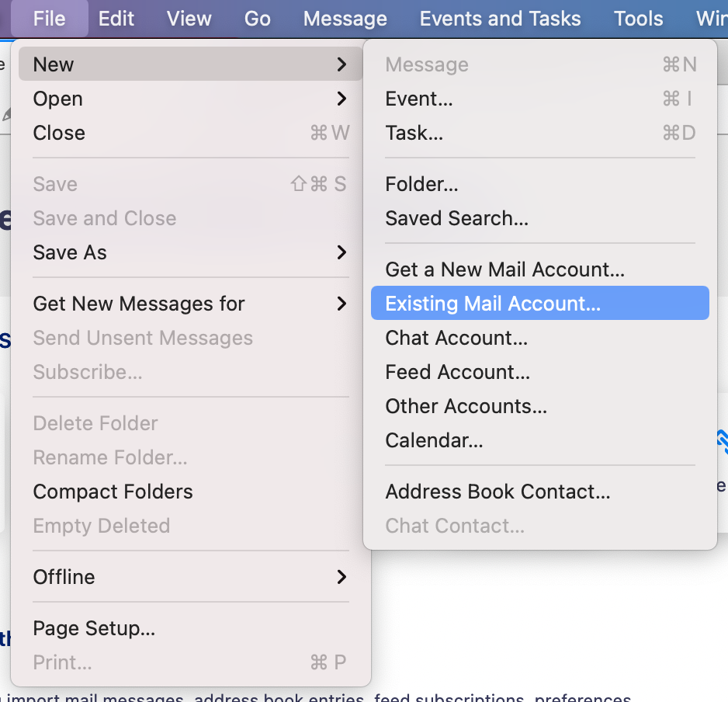Select Existing Mail Account from submenu
Viewport: 728px width, 702px height.
(x=540, y=303)
